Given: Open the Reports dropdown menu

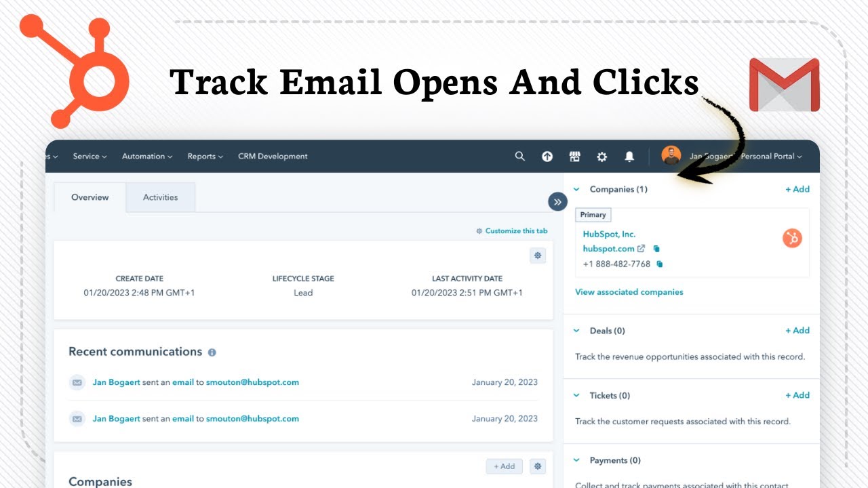Looking at the screenshot, I should 205,157.
